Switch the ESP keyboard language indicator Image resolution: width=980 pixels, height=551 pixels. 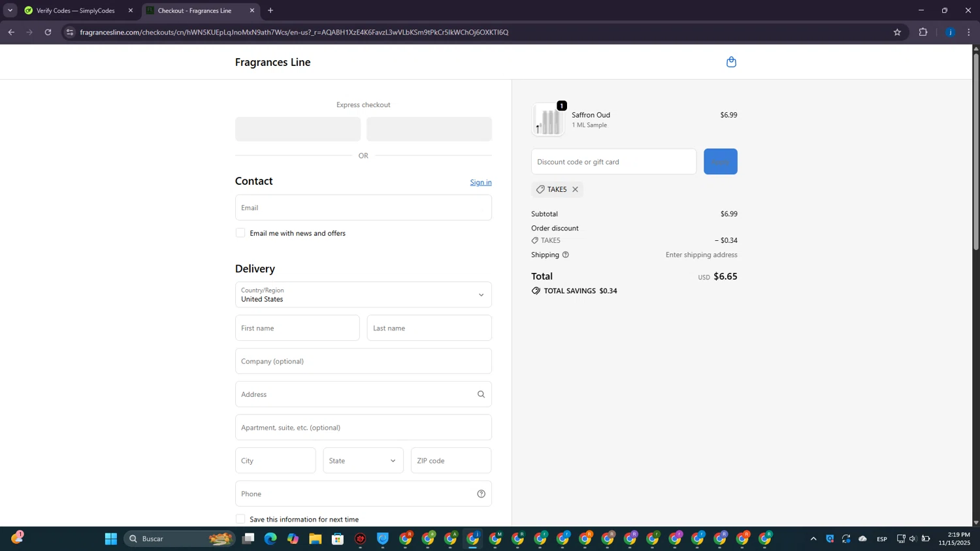[882, 539]
